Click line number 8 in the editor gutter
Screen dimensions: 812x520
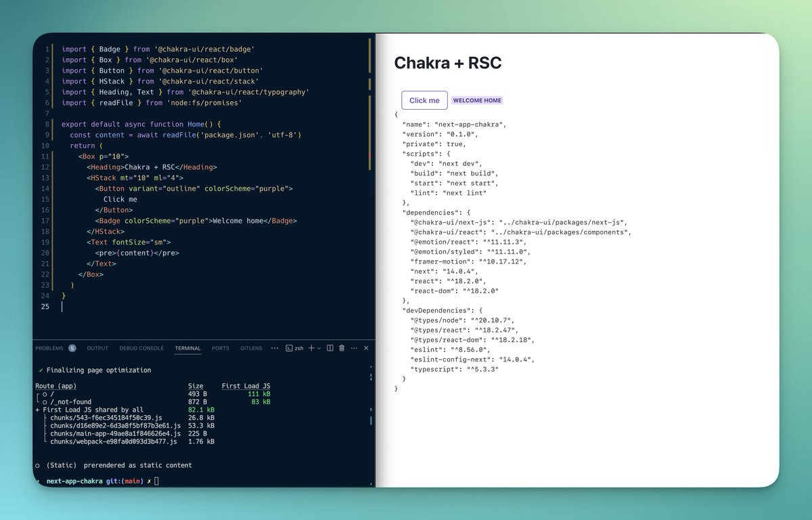(x=47, y=125)
